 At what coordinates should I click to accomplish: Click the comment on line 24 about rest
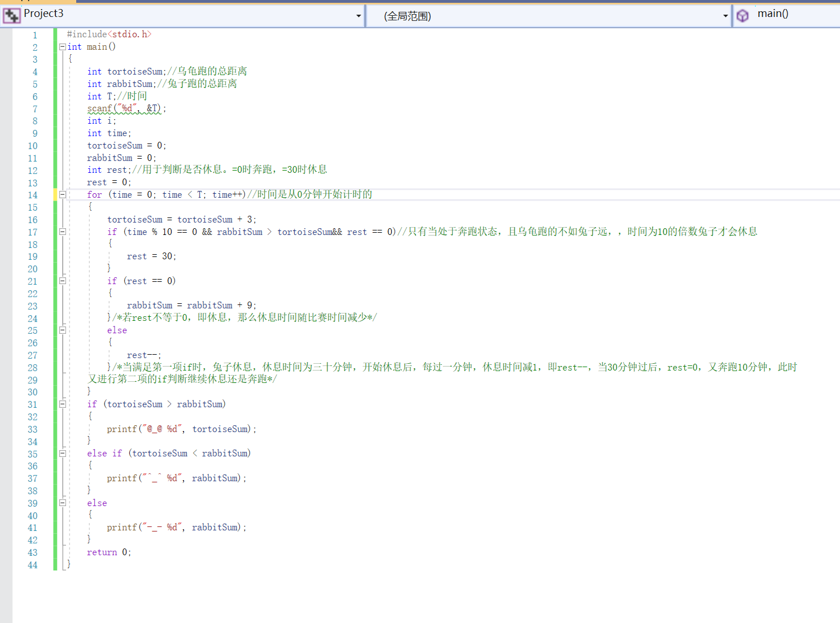(244, 318)
